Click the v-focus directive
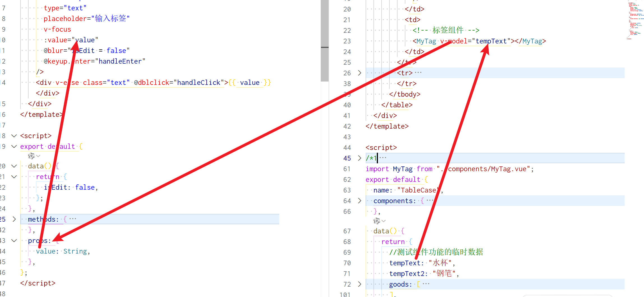Viewport: 644px width, 297px height. click(x=57, y=29)
